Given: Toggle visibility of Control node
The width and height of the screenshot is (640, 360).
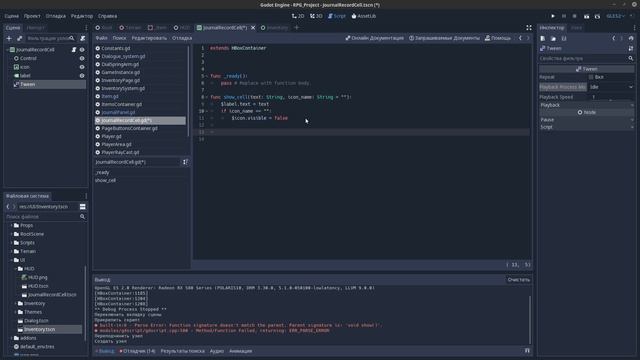Looking at the screenshot, I should [82, 58].
